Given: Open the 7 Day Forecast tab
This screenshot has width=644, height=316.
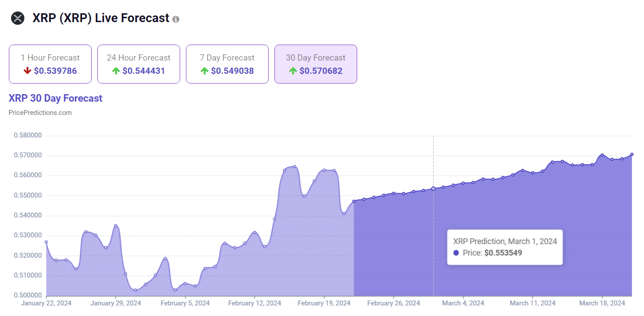Looking at the screenshot, I should [227, 64].
